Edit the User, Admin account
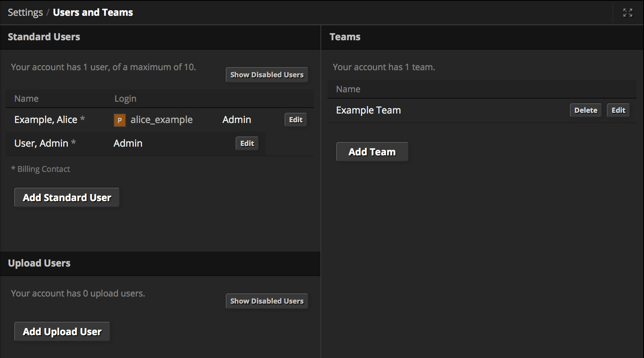 point(247,144)
